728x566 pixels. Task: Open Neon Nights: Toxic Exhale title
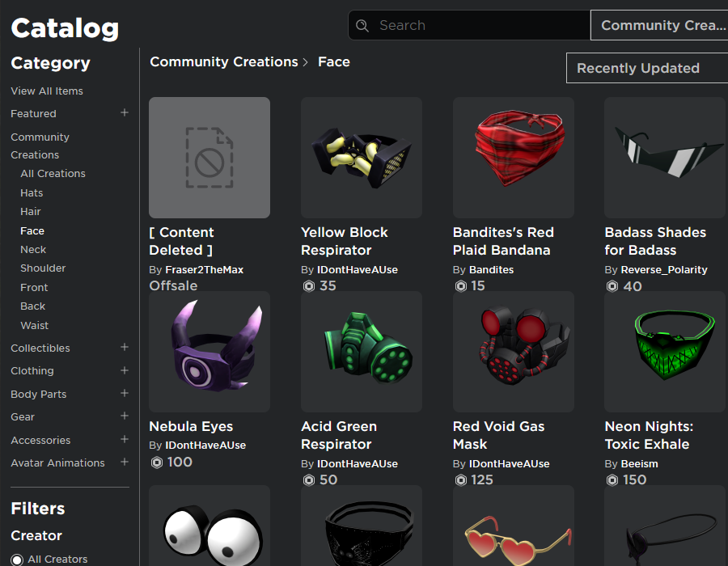click(649, 435)
